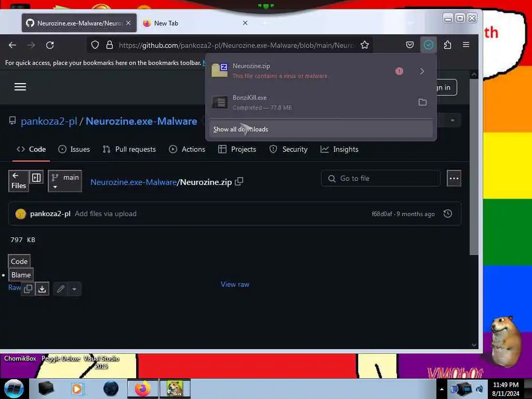Screen dimensions: 532x399
Task: Open GitHub global navigation hamburger menu
Action: (20, 87)
